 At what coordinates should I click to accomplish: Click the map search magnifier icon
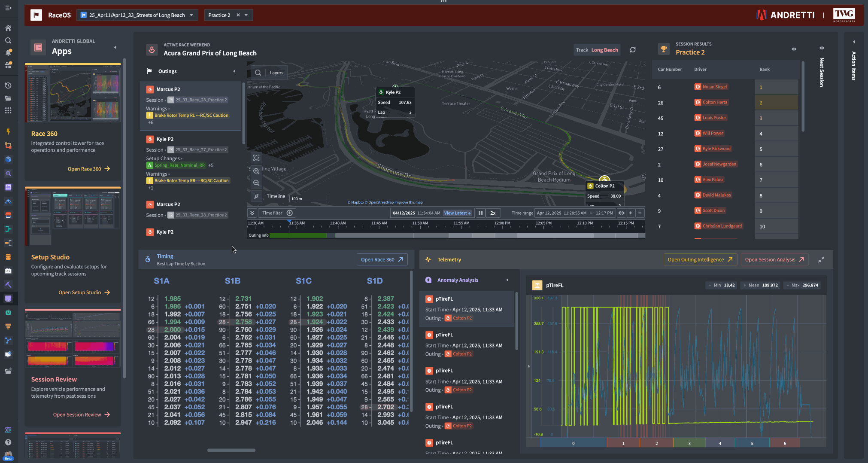[x=258, y=73]
